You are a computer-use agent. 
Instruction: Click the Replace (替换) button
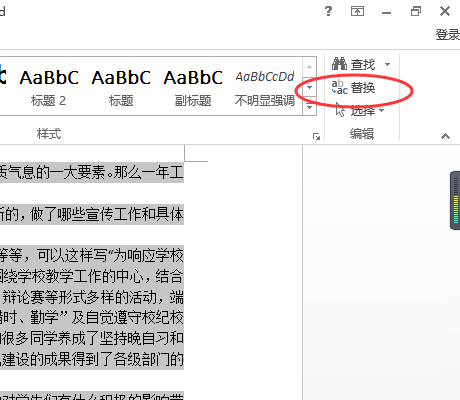[353, 88]
